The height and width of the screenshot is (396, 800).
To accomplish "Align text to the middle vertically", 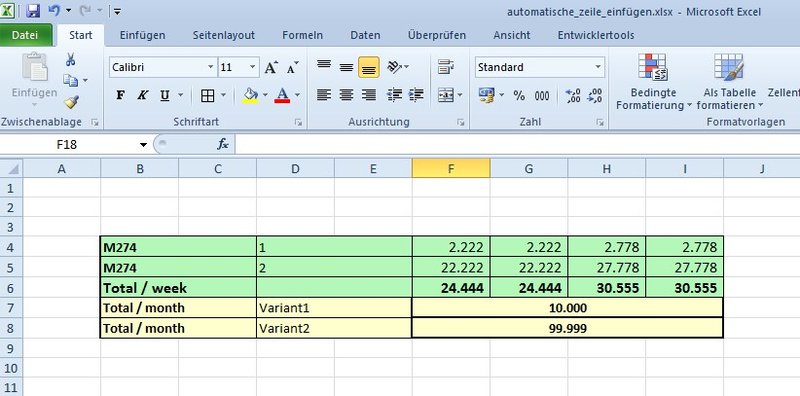I will [346, 67].
